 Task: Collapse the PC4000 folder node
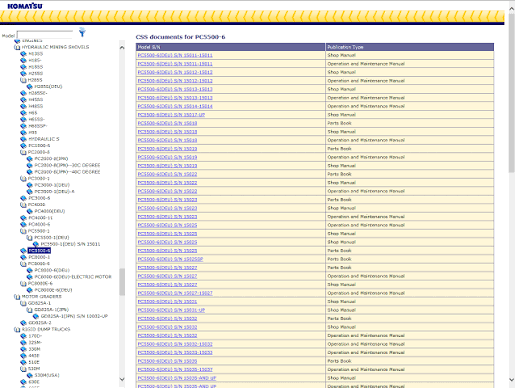pos(23,205)
